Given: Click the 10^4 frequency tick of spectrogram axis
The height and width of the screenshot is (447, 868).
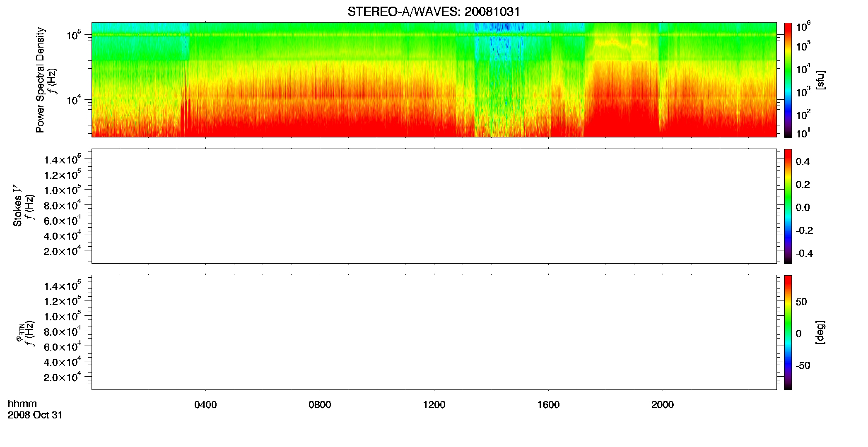Looking at the screenshot, I should tap(74, 100).
